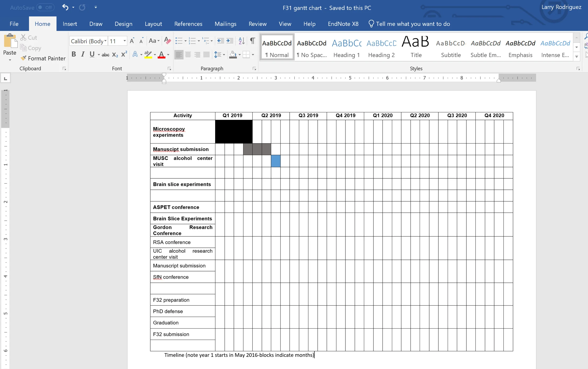
Task: Toggle the underline style
Action: coord(92,54)
